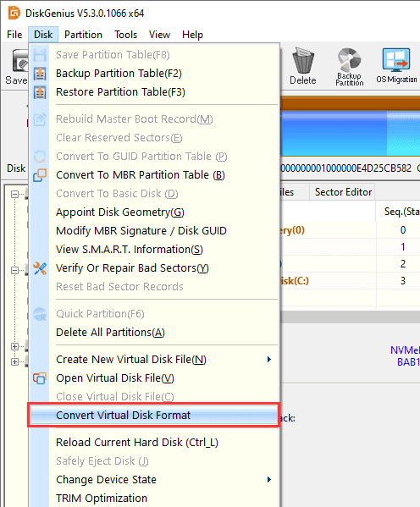This screenshot has width=420, height=507.
Task: Click the blue partition bar on disk map
Action: pos(334,134)
